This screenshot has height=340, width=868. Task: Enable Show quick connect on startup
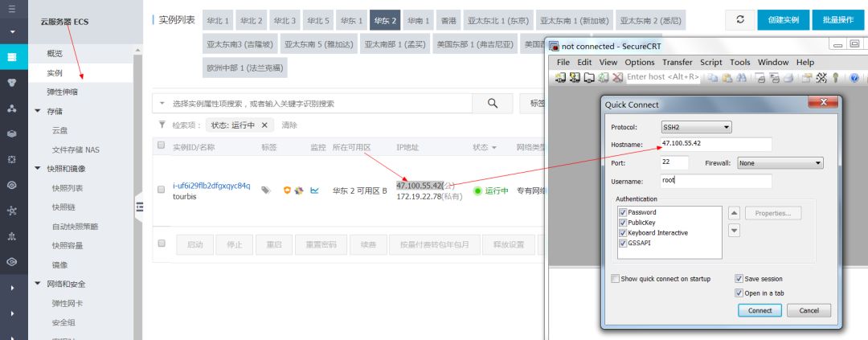coord(615,279)
